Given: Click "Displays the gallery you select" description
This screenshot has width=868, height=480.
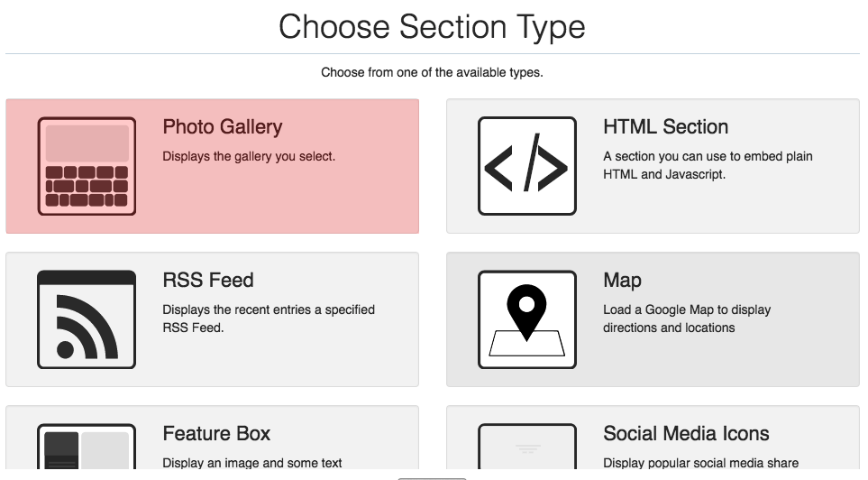Looking at the screenshot, I should pyautogui.click(x=249, y=156).
